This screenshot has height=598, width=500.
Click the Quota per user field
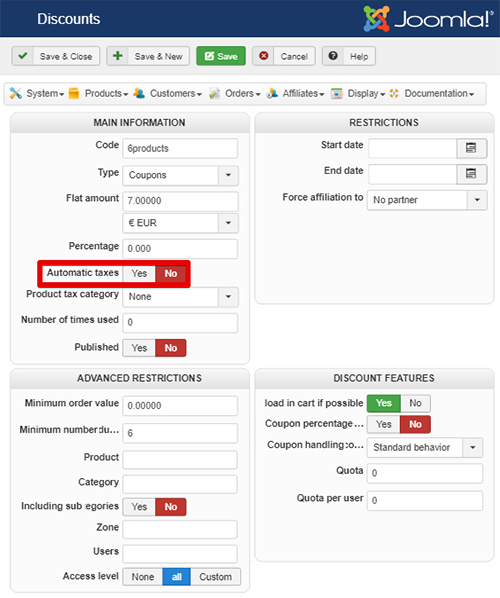tap(425, 500)
